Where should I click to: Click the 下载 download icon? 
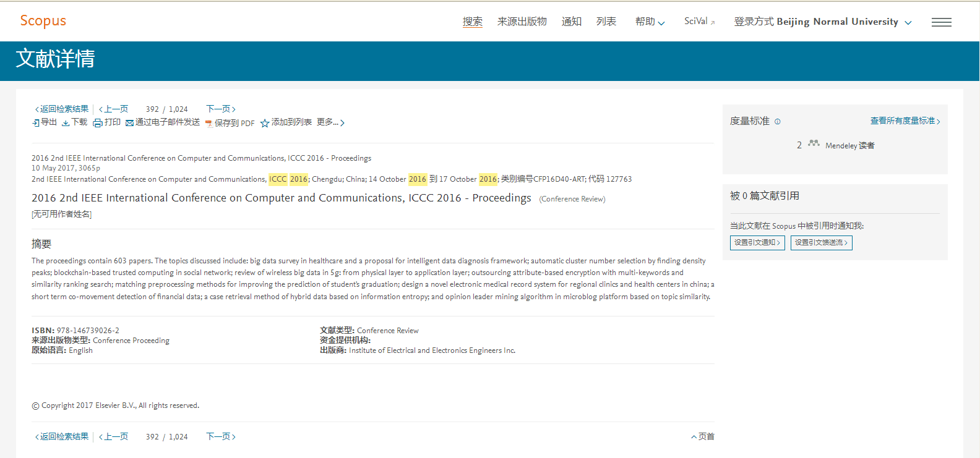[x=66, y=123]
